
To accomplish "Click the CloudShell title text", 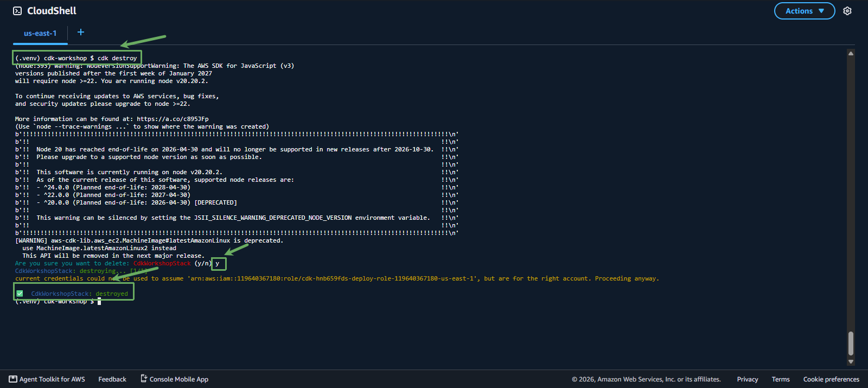I will point(52,11).
